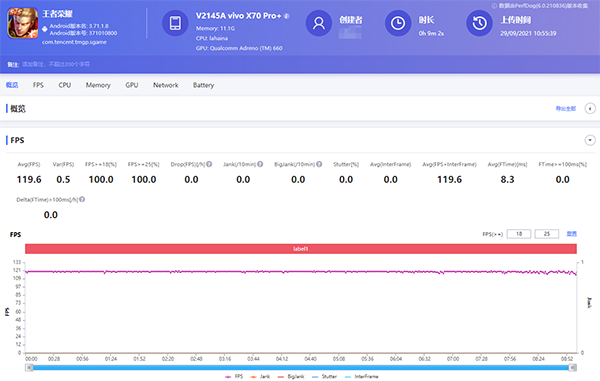Toggle the FPS series in chart legend

234,376
